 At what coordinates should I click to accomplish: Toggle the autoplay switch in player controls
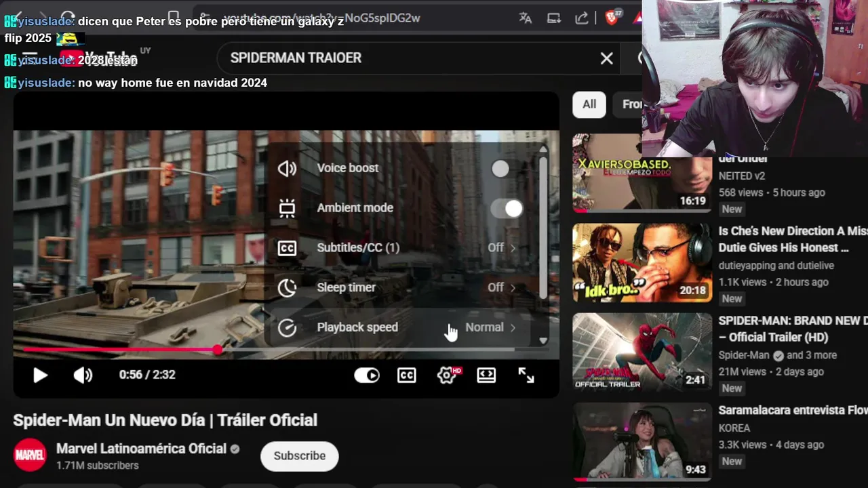(x=367, y=375)
